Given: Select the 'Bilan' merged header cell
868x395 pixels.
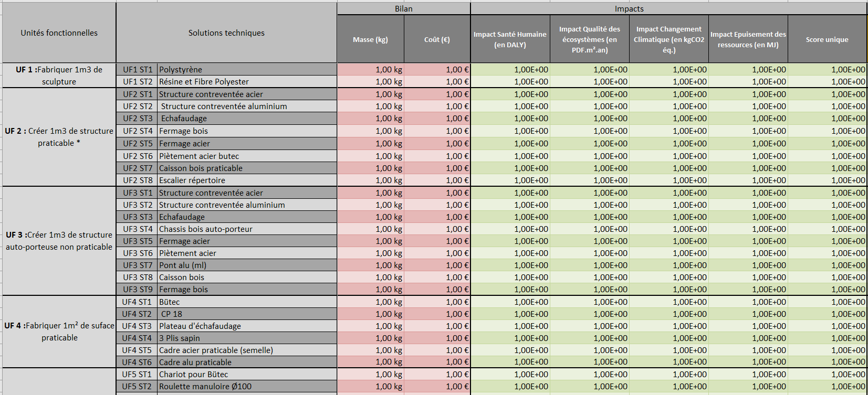Looking at the screenshot, I should (403, 9).
